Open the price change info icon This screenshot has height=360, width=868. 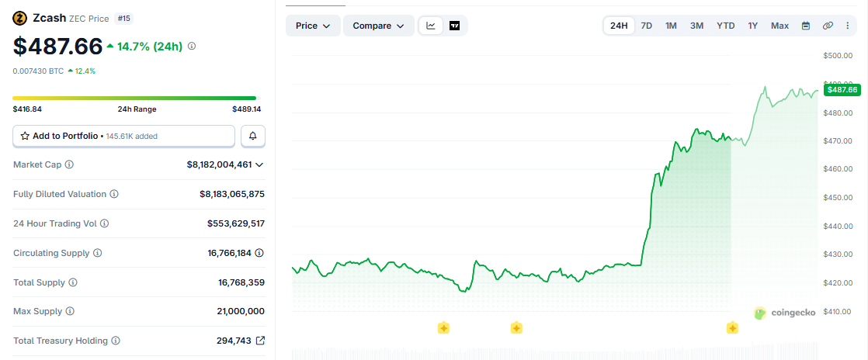click(x=192, y=47)
